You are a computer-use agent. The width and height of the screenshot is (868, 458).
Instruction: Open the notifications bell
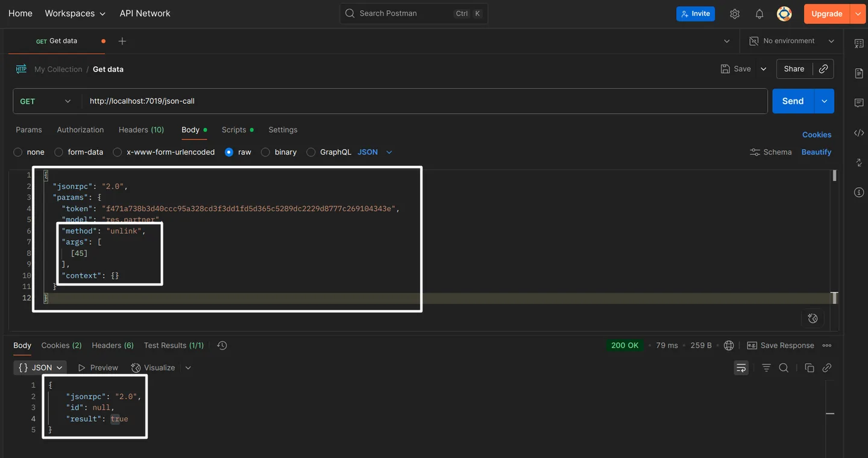point(759,14)
